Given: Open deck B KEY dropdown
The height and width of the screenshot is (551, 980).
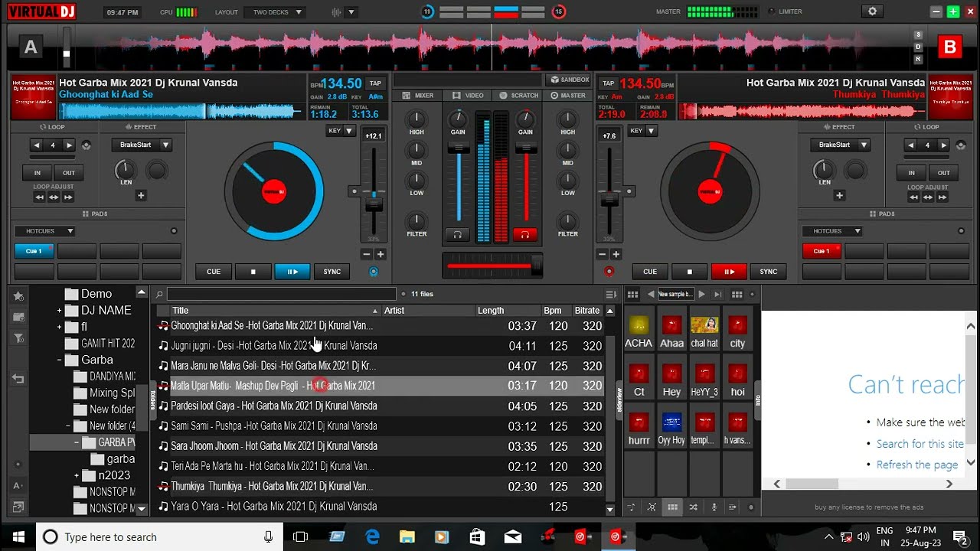Looking at the screenshot, I should 643,131.
